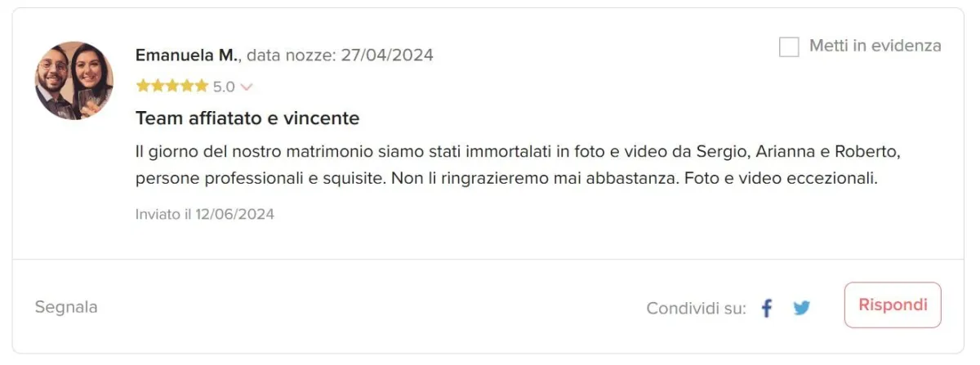This screenshot has width=980, height=365.
Task: Enable the Metti in evidenza checkbox
Action: [789, 47]
